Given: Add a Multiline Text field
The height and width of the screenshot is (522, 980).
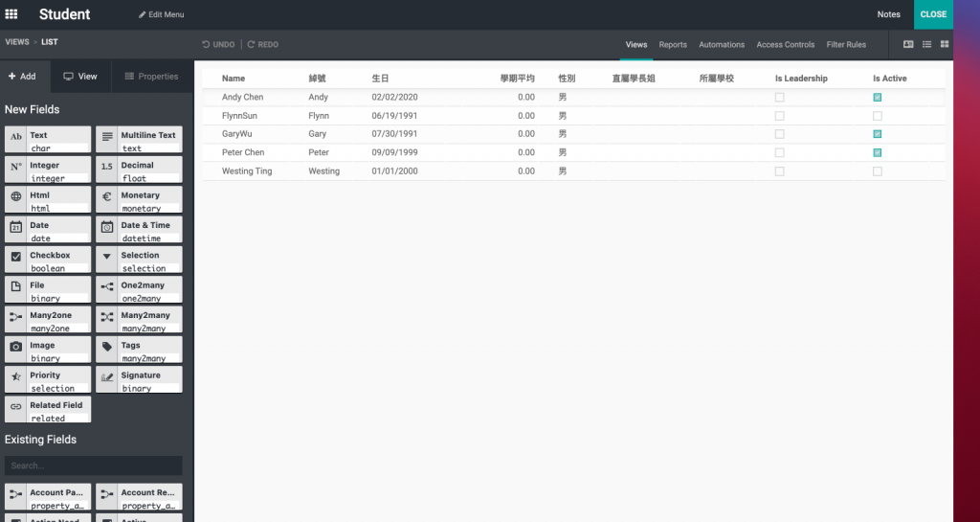Looking at the screenshot, I should 139,140.
